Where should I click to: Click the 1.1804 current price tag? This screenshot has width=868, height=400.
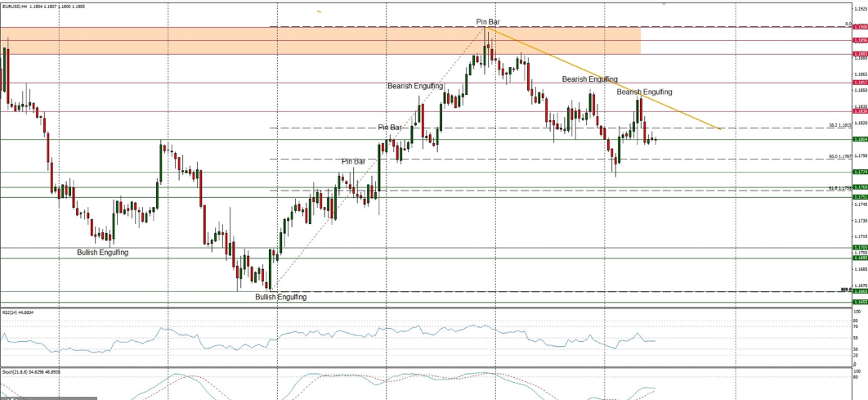[859, 140]
